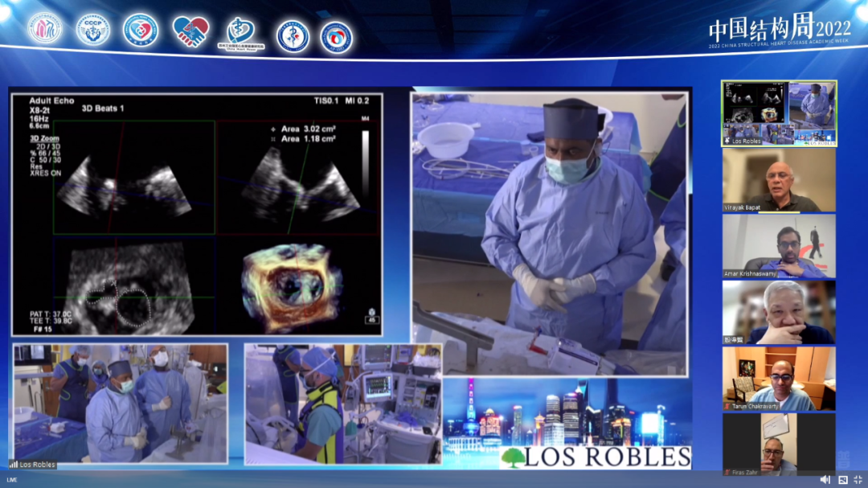The width and height of the screenshot is (868, 488).
Task: Select the Los Robles participant thumbnail
Action: [778, 113]
